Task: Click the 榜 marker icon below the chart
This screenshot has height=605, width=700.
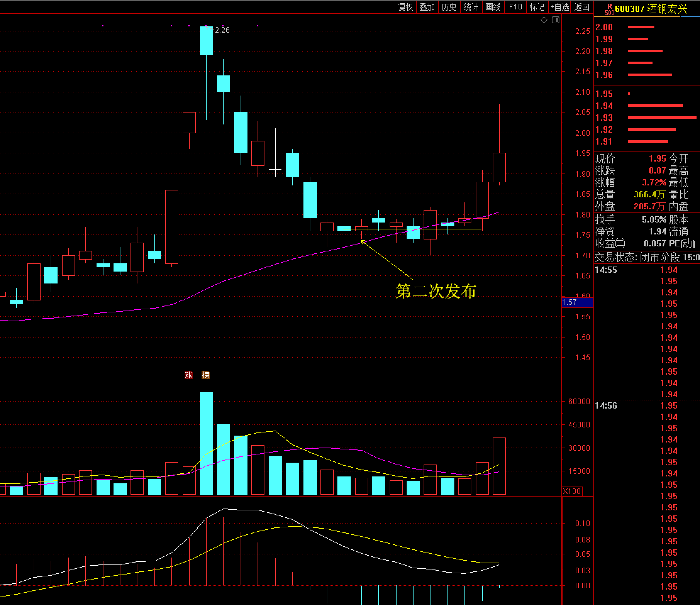Action: [205, 375]
